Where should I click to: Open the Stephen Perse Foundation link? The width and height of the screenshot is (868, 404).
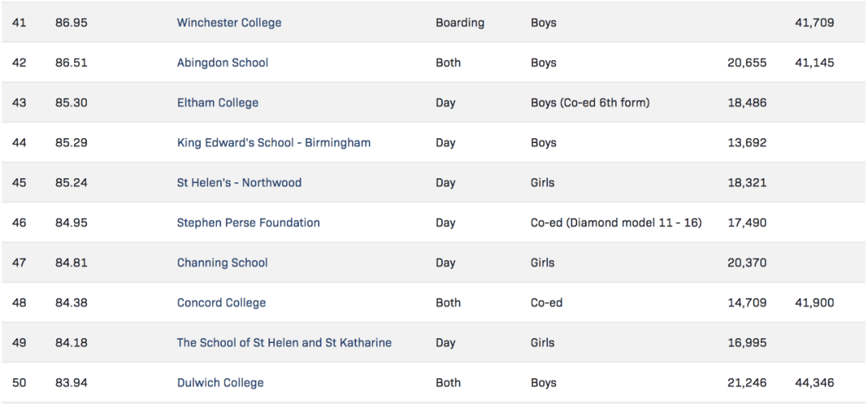click(248, 222)
